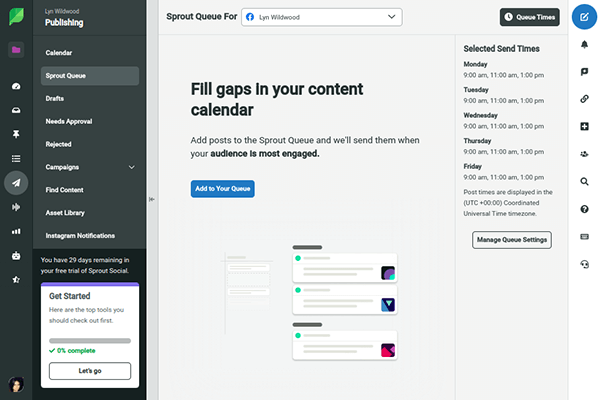Click the Compose new post button
This screenshot has height=400, width=600.
click(x=584, y=17)
